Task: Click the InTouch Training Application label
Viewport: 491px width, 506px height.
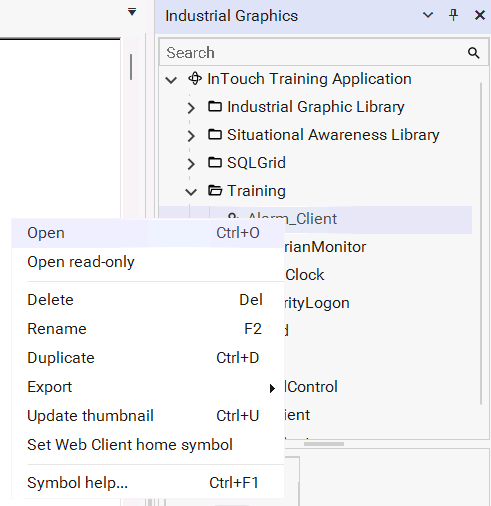Action: click(x=309, y=79)
